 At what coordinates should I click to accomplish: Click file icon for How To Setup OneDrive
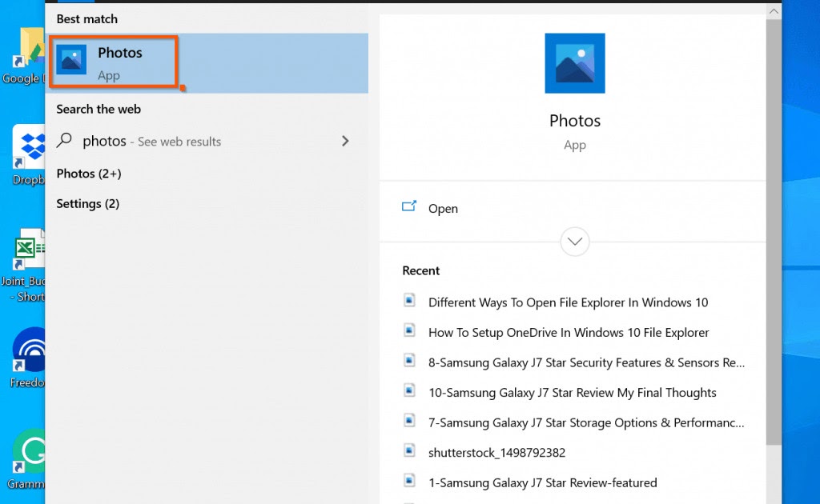tap(409, 330)
